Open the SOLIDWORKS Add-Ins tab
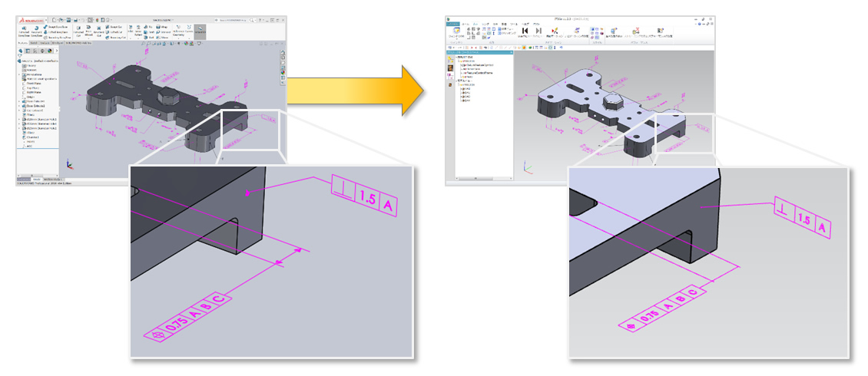Image resolution: width=868 pixels, height=376 pixels. 81,44
